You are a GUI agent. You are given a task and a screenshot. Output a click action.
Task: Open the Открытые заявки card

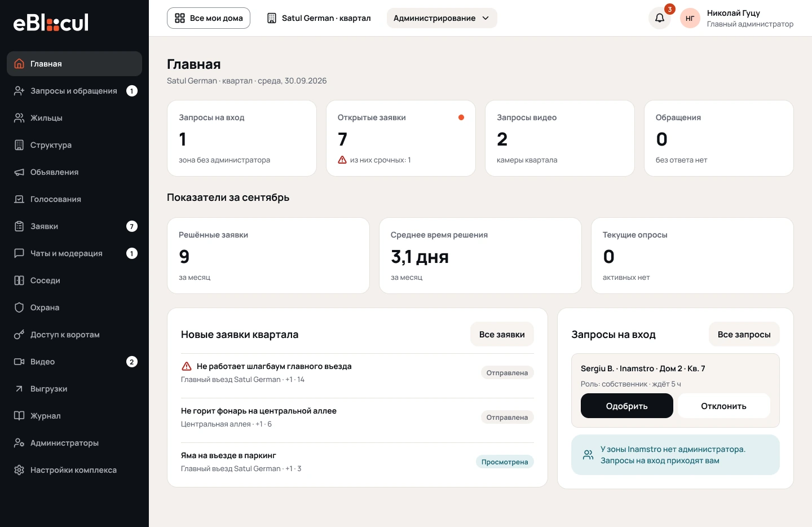(x=401, y=138)
